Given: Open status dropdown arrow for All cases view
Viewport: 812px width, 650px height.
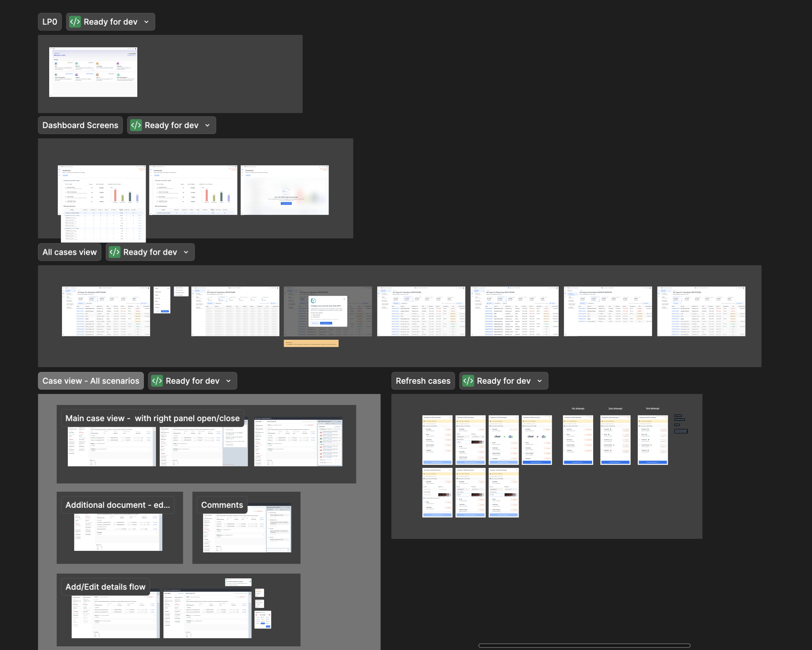Looking at the screenshot, I should coord(186,252).
